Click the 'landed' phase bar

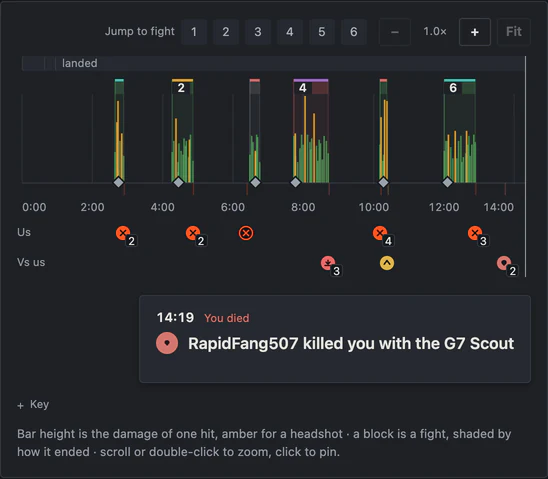click(290, 63)
